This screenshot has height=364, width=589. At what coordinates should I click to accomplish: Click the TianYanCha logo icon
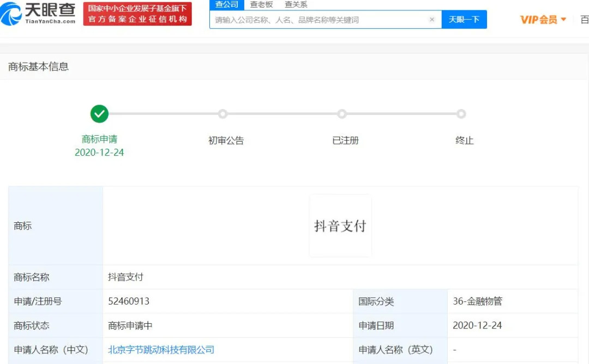click(x=12, y=14)
